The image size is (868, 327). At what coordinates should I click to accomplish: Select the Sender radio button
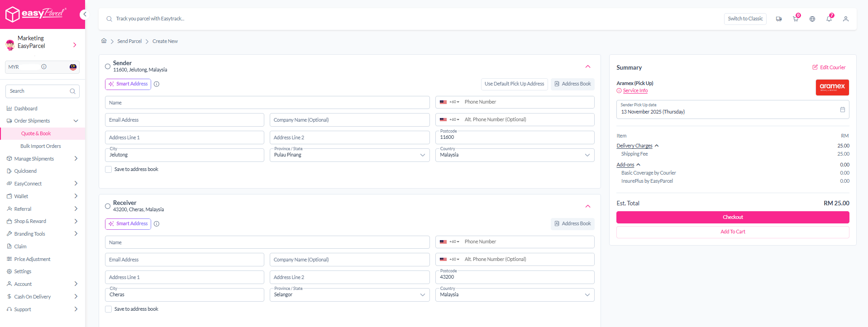pyautogui.click(x=108, y=66)
